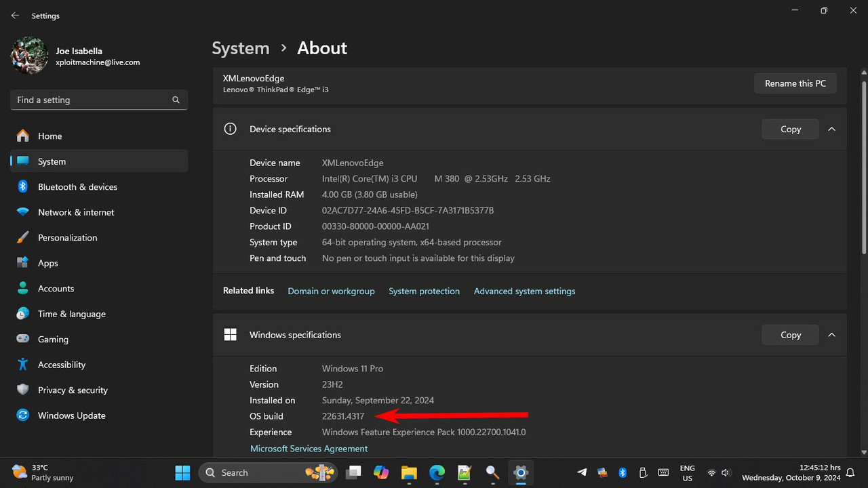Copy the device specifications

[791, 129]
